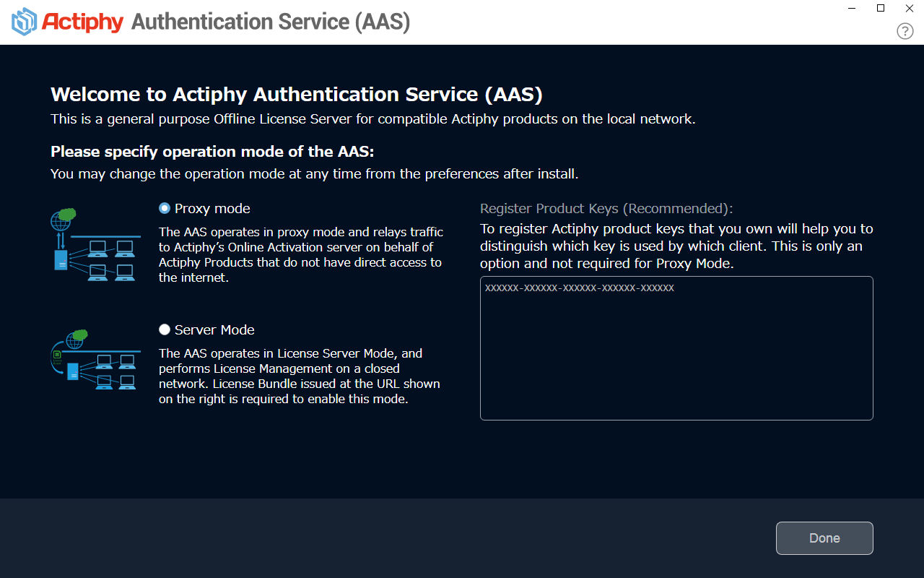Close the AAS window
The width and height of the screenshot is (924, 578).
[910, 8]
